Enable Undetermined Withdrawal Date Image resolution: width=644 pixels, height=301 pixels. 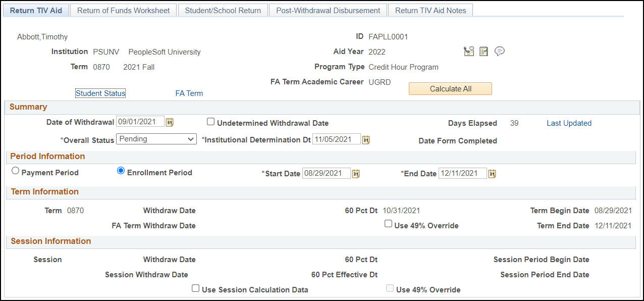(x=210, y=121)
